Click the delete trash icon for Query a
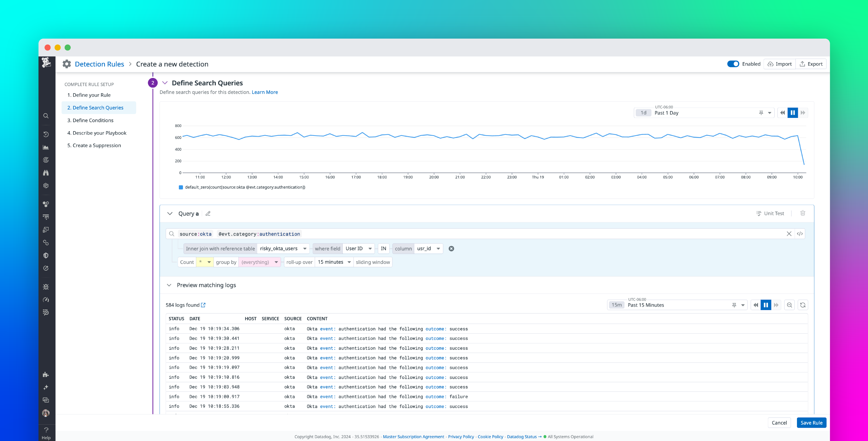The image size is (868, 441). (803, 213)
